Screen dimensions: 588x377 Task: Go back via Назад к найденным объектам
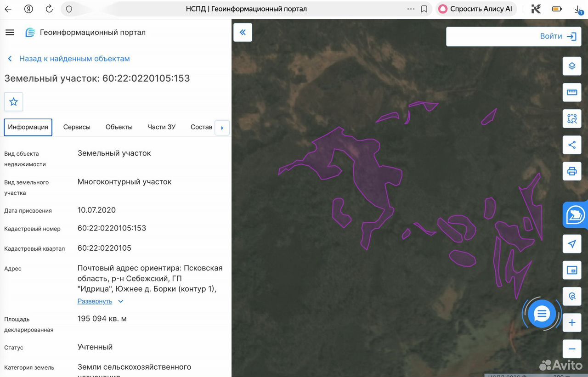69,59
